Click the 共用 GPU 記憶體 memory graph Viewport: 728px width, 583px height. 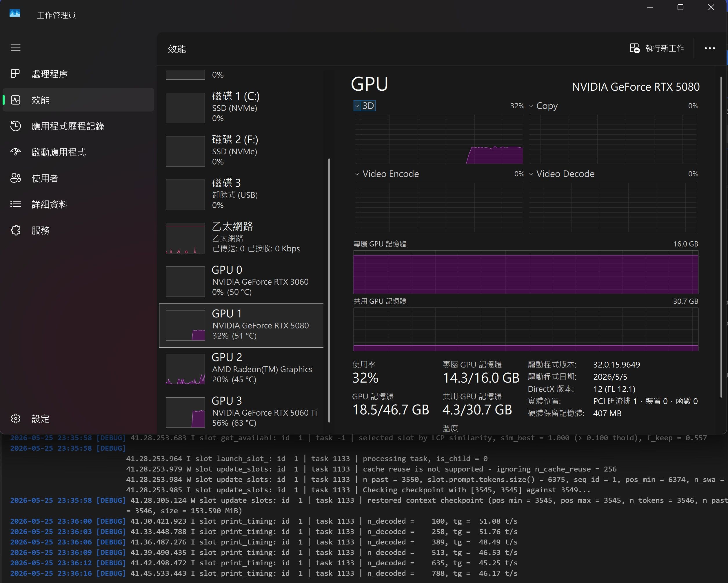tap(526, 329)
